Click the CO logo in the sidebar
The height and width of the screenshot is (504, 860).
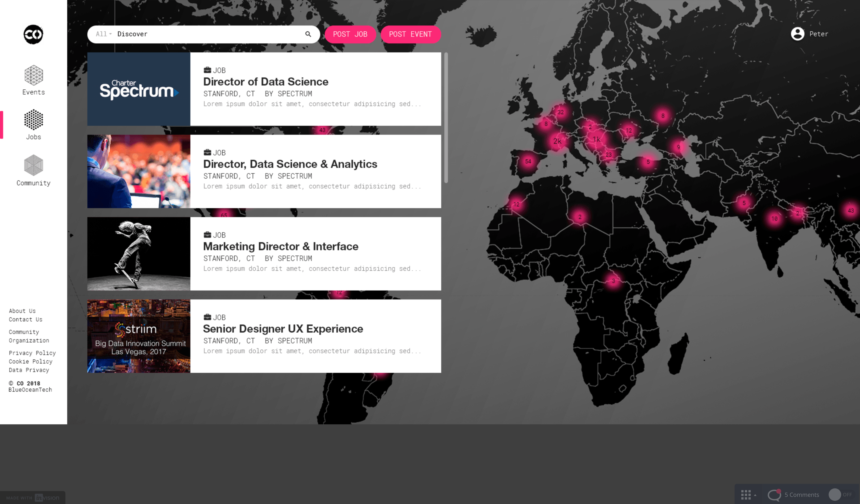coord(33,34)
